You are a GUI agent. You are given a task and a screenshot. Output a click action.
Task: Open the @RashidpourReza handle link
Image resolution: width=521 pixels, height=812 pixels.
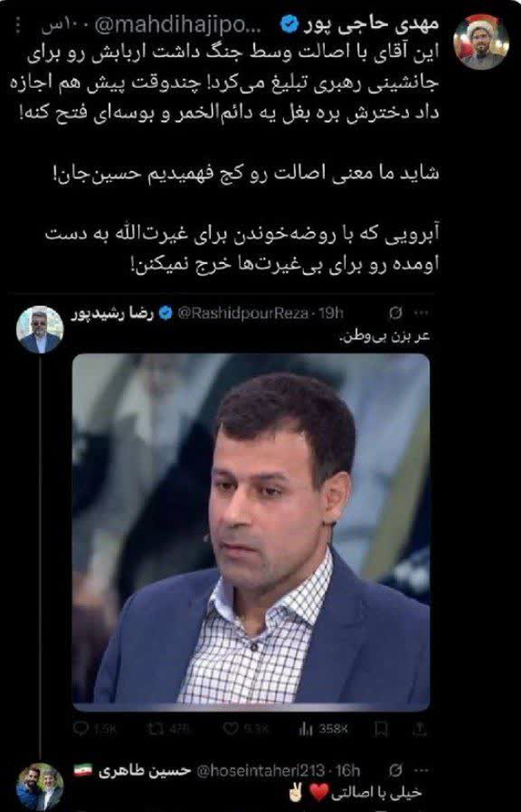point(242,314)
